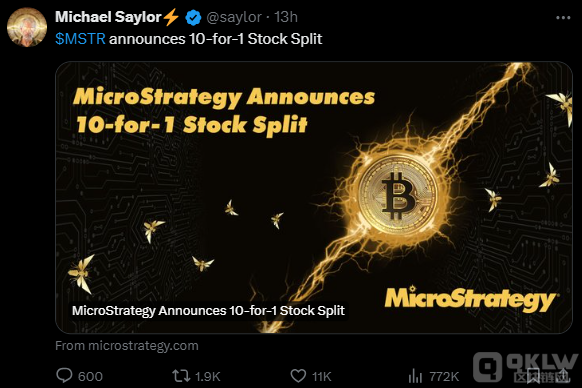Screen dimensions: 582x388
Task: Open the MicroStrategy stock split card image
Action: click(314, 197)
